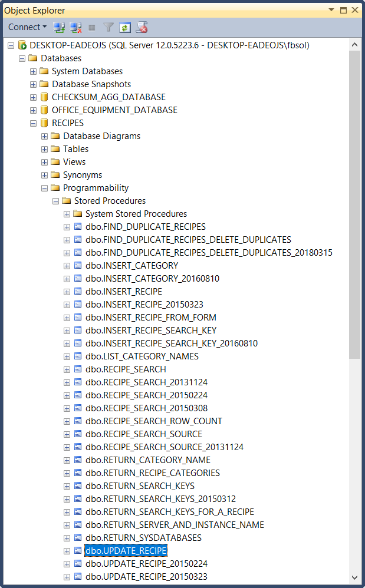Image resolution: width=365 pixels, height=588 pixels.
Task: Click the Disconnect server toolbar icon
Action: pos(75,27)
